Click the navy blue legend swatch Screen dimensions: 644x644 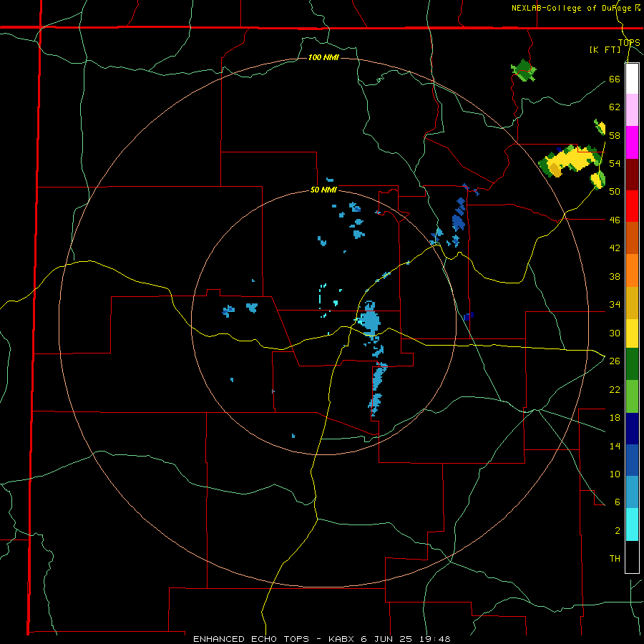pyautogui.click(x=632, y=429)
